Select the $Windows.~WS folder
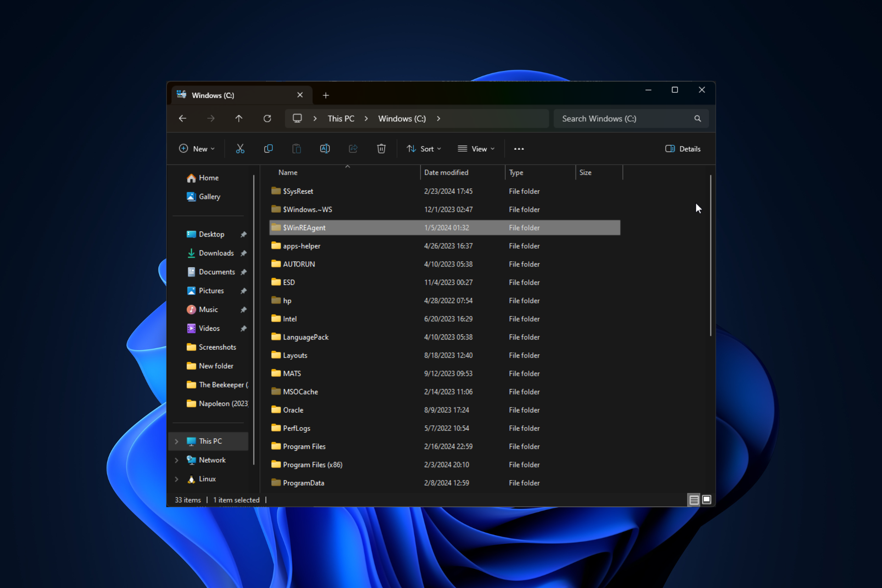The image size is (882, 588). click(445, 209)
